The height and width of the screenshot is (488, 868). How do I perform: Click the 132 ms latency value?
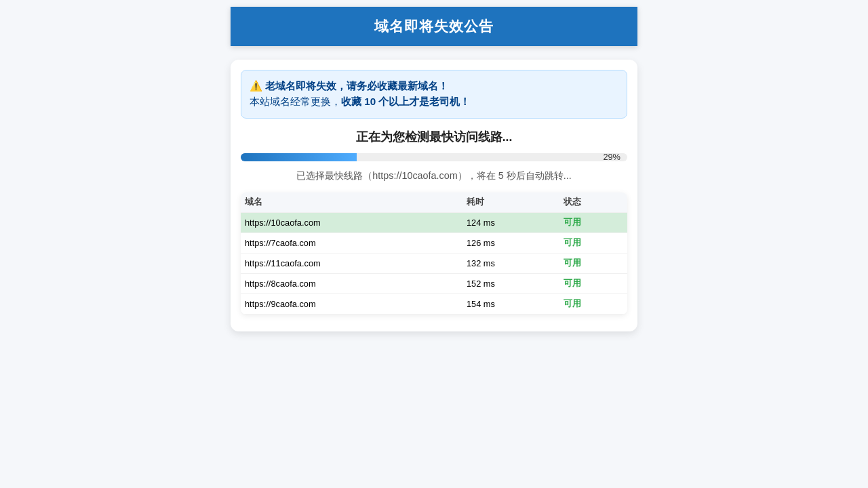(x=481, y=263)
